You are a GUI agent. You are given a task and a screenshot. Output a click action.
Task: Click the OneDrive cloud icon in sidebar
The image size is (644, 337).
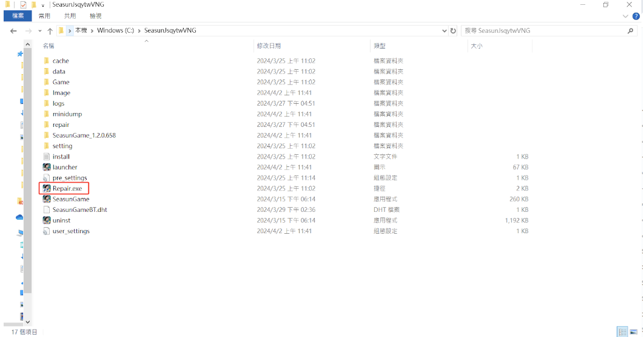(x=19, y=217)
